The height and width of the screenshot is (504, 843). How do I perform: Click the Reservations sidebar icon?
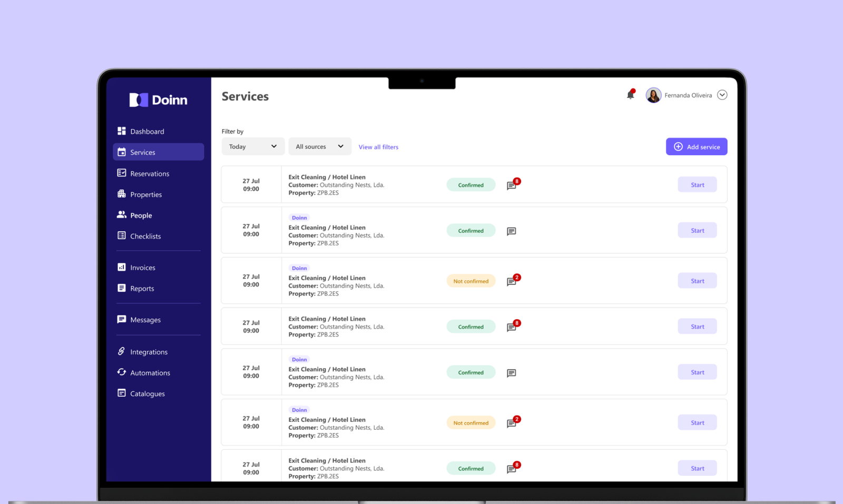click(122, 173)
